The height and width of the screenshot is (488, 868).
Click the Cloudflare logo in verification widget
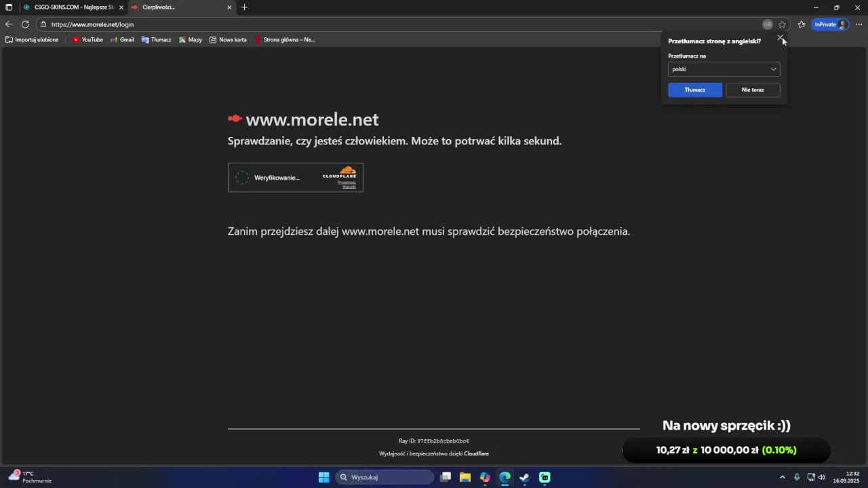click(339, 172)
